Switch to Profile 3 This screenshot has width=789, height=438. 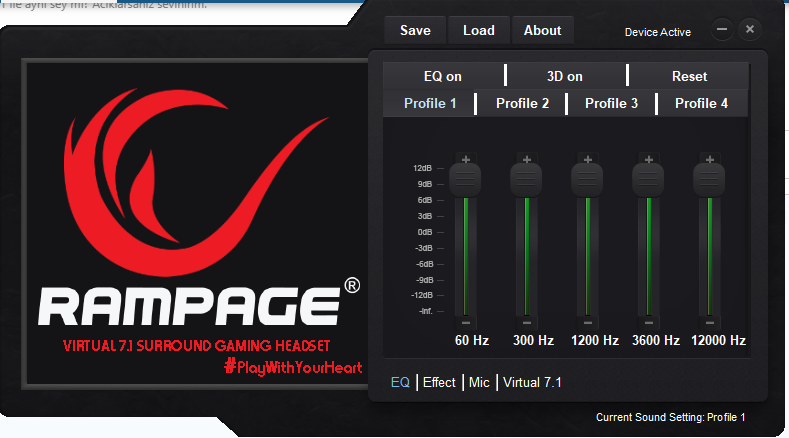pos(611,103)
